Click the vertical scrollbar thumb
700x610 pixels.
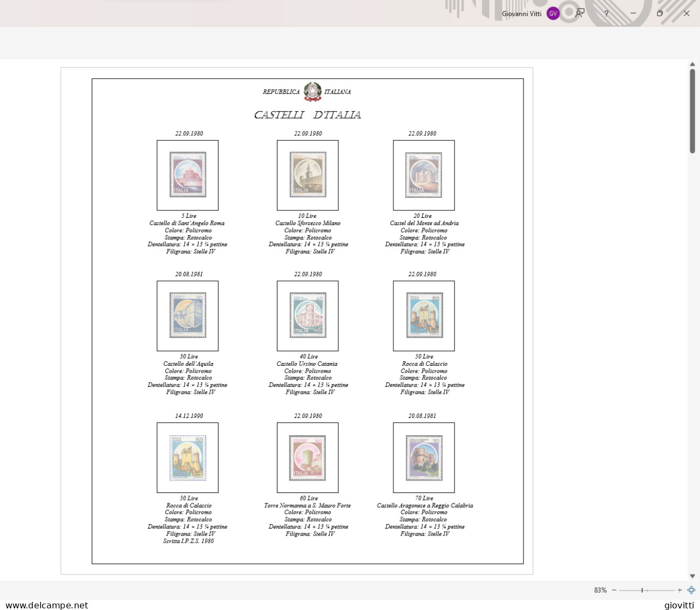coord(692,111)
